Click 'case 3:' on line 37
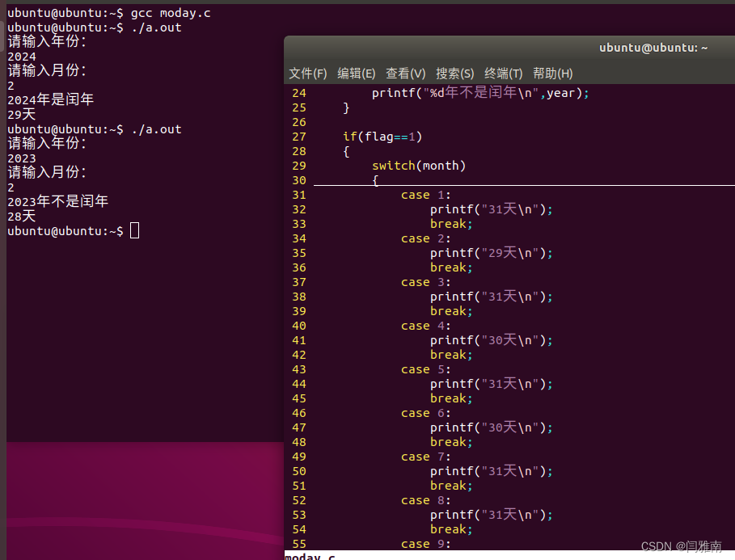This screenshot has width=735, height=560. coord(425,282)
